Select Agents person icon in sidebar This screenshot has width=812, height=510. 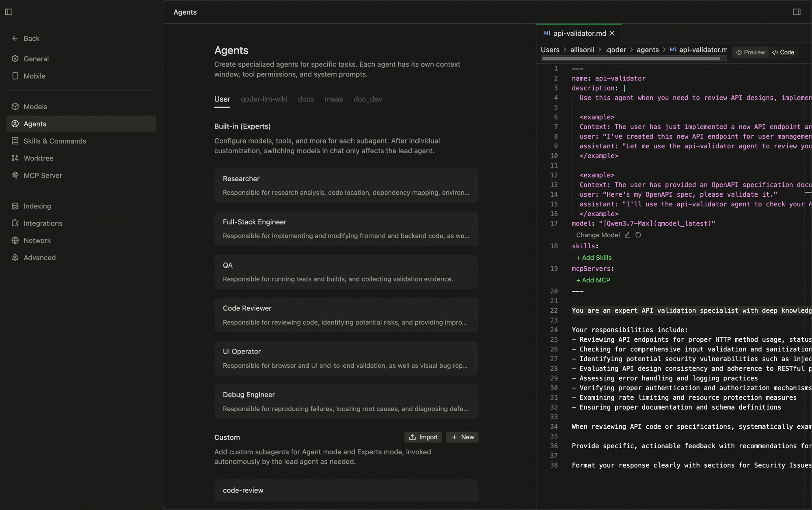point(15,124)
